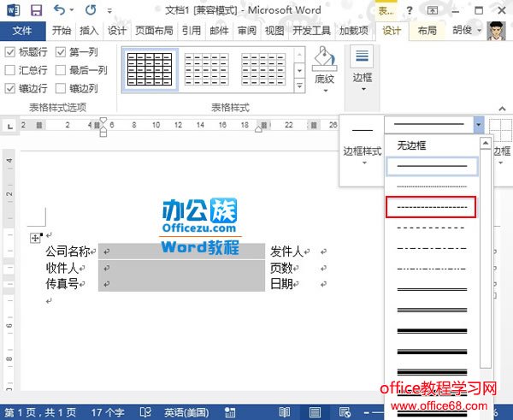Select the red-boxed small dashed line style
This screenshot has height=420, width=513.
click(x=431, y=207)
